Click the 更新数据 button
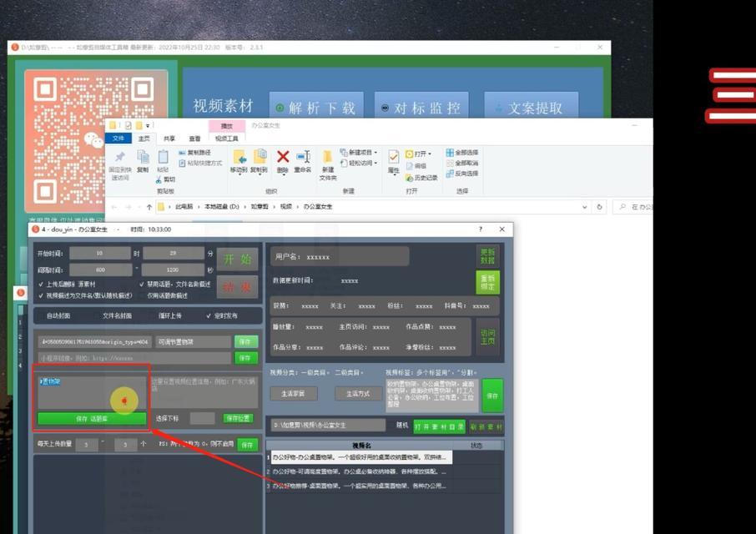The image size is (756, 534). pyautogui.click(x=487, y=256)
